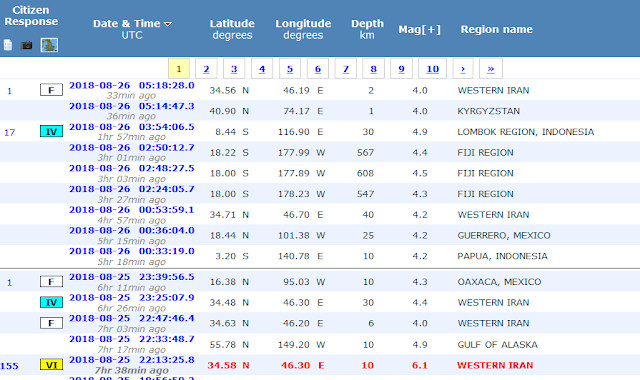The image size is (640, 380).
Task: Click the red magnitude value 6.1
Action: [x=420, y=365]
